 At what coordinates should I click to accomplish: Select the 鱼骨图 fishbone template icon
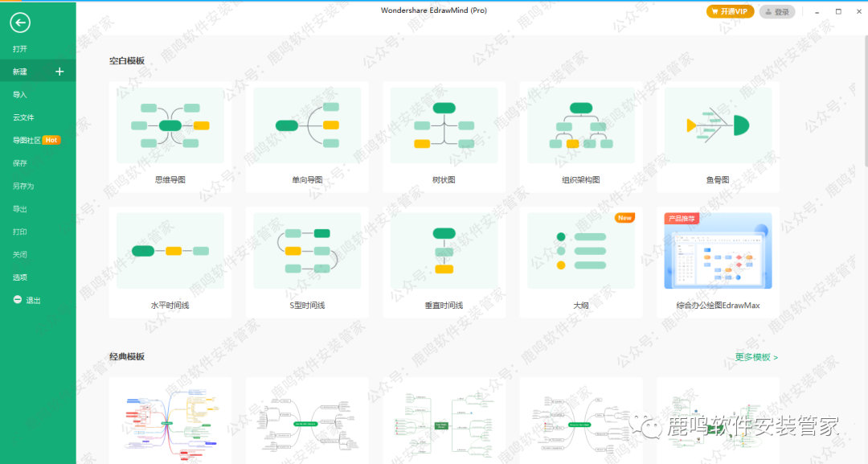pos(718,125)
